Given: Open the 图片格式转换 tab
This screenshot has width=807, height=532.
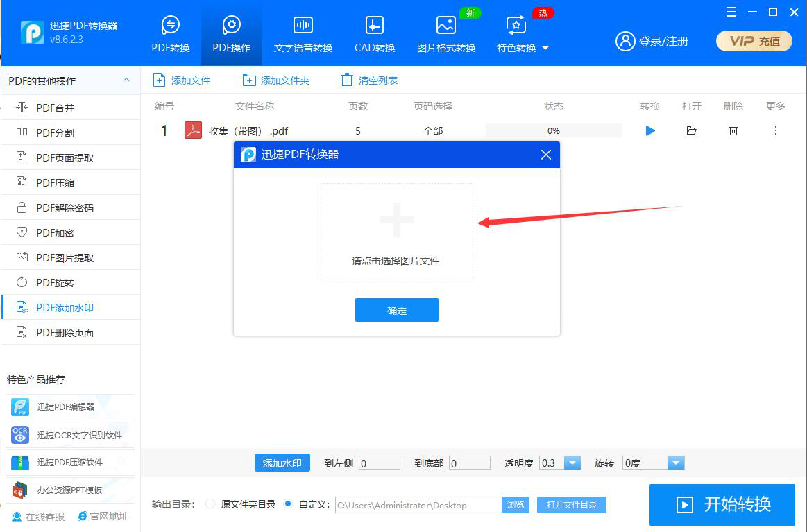Looking at the screenshot, I should pos(445,34).
